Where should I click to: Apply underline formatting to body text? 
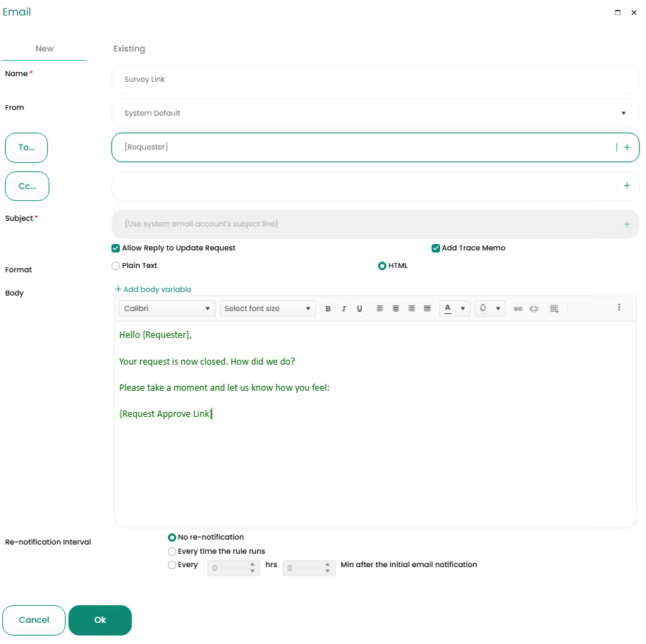click(x=360, y=309)
